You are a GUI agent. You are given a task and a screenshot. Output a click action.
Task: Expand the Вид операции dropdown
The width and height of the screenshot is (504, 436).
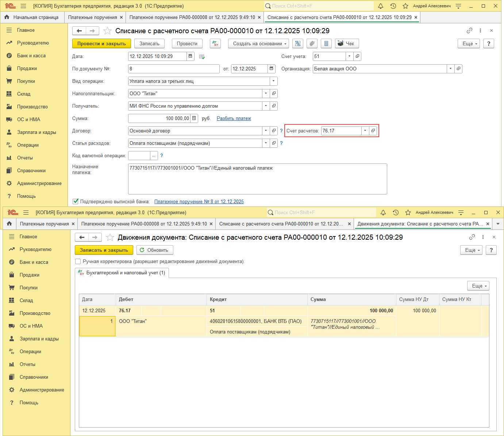click(274, 81)
